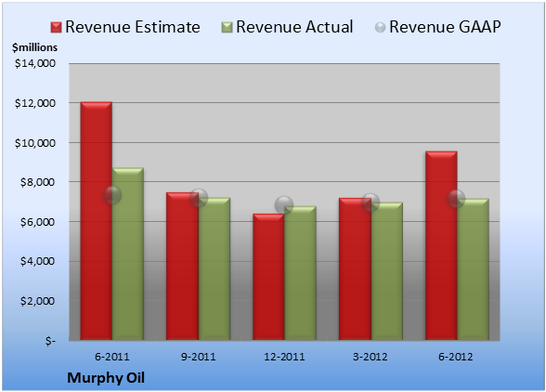Click the $6,000 axis value
The width and height of the screenshot is (546, 392).
(x=37, y=222)
